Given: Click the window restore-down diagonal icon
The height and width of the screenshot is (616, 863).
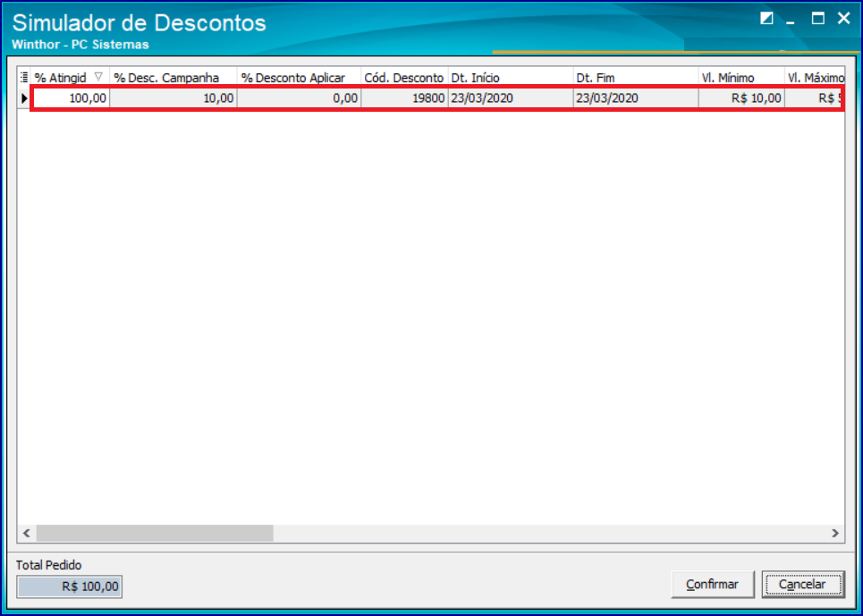Looking at the screenshot, I should pos(766,19).
